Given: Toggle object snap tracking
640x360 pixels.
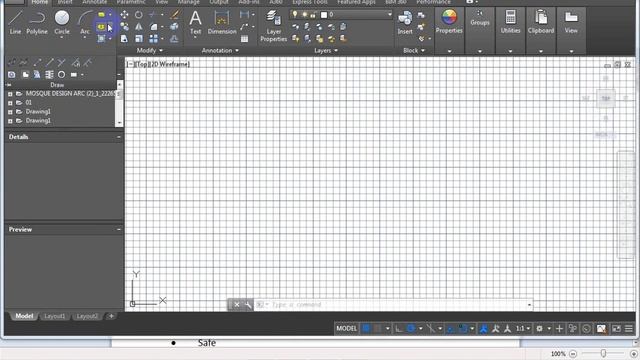Looking at the screenshot, I should 450,329.
